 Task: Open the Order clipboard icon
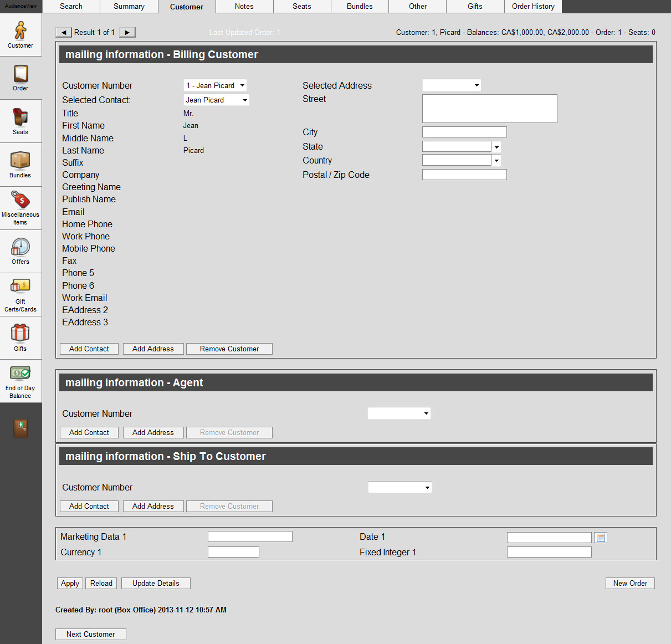click(x=21, y=78)
